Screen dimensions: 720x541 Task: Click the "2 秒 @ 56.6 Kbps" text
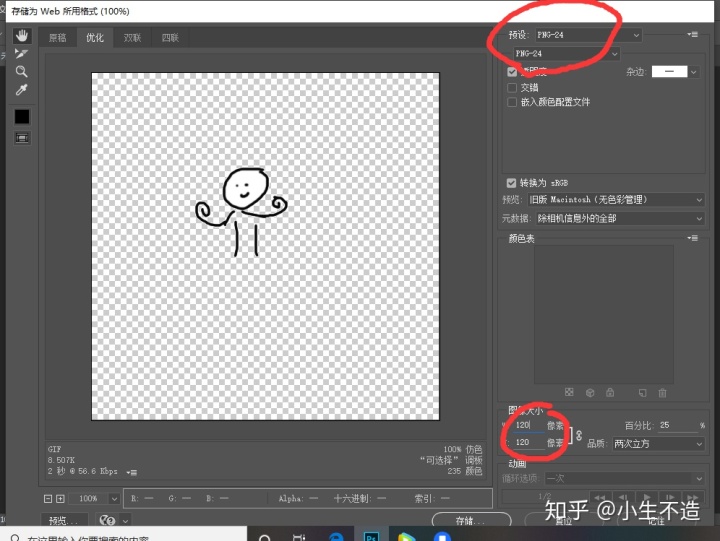83,471
